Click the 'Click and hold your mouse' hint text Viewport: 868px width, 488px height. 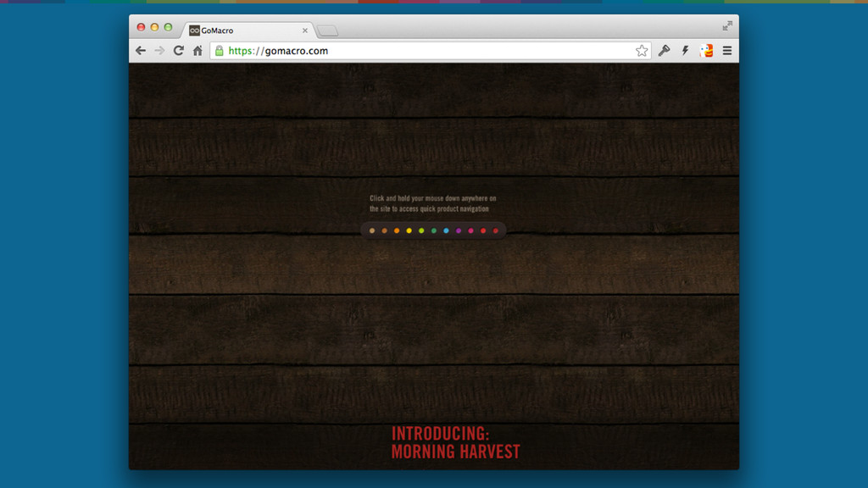433,203
